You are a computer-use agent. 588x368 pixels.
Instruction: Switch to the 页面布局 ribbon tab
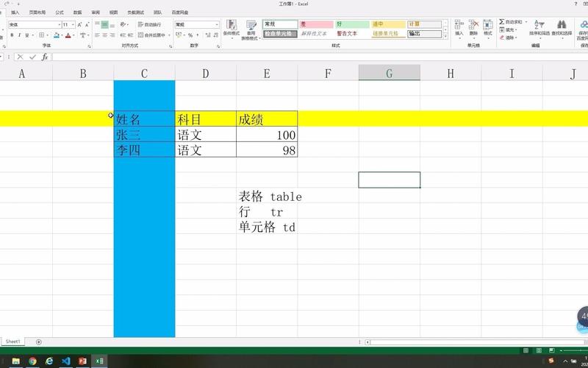pyautogui.click(x=37, y=13)
